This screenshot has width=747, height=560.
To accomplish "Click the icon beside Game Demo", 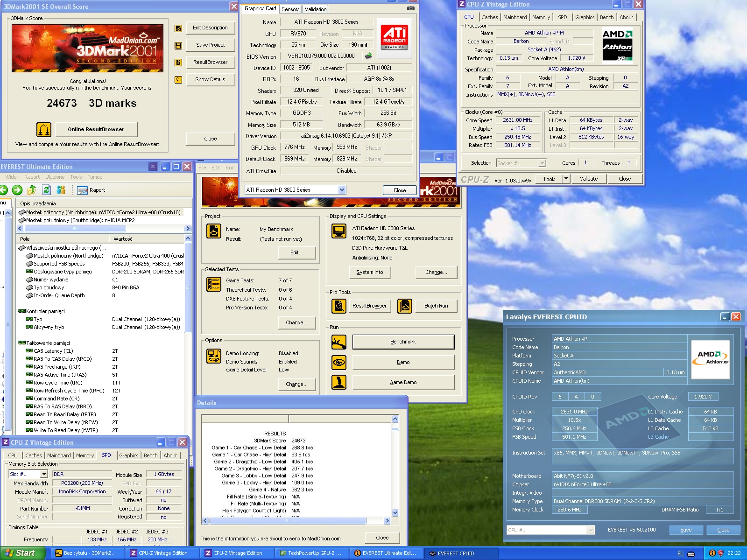I will pyautogui.click(x=339, y=382).
